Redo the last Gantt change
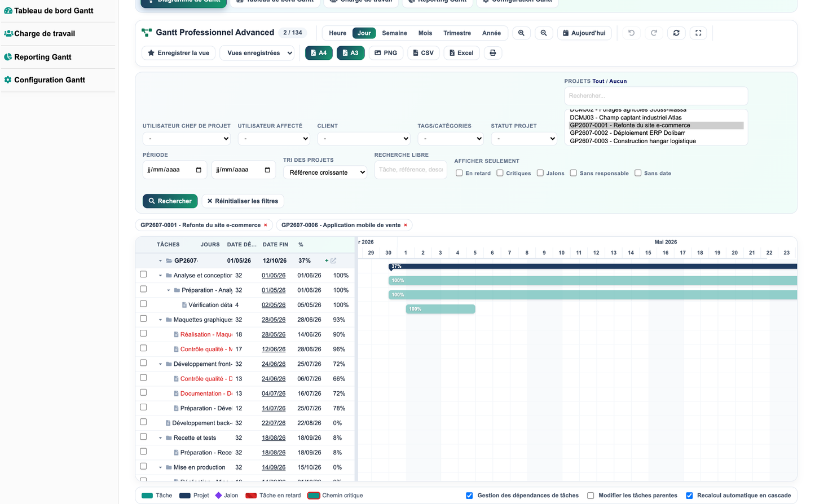Viewport: 815px width, 504px height. (x=654, y=33)
